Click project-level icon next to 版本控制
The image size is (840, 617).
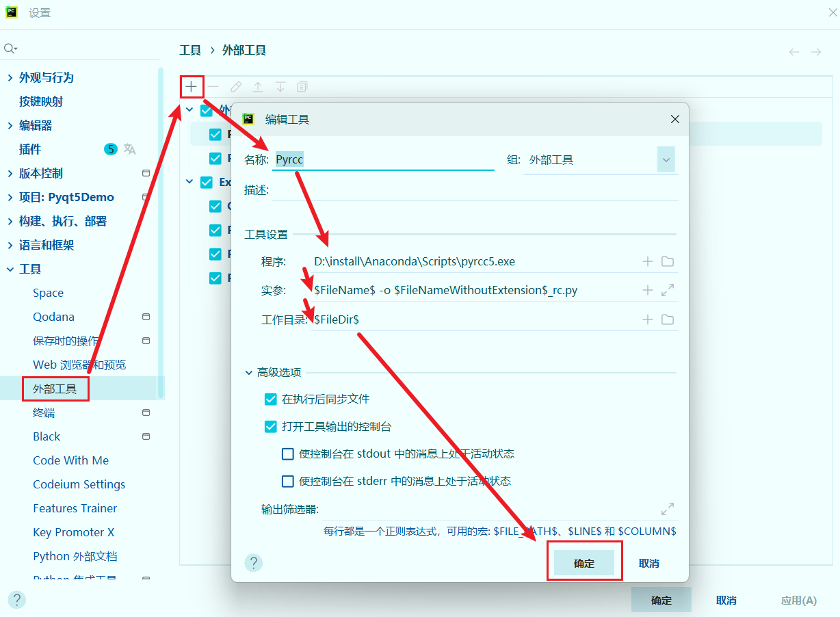[146, 173]
